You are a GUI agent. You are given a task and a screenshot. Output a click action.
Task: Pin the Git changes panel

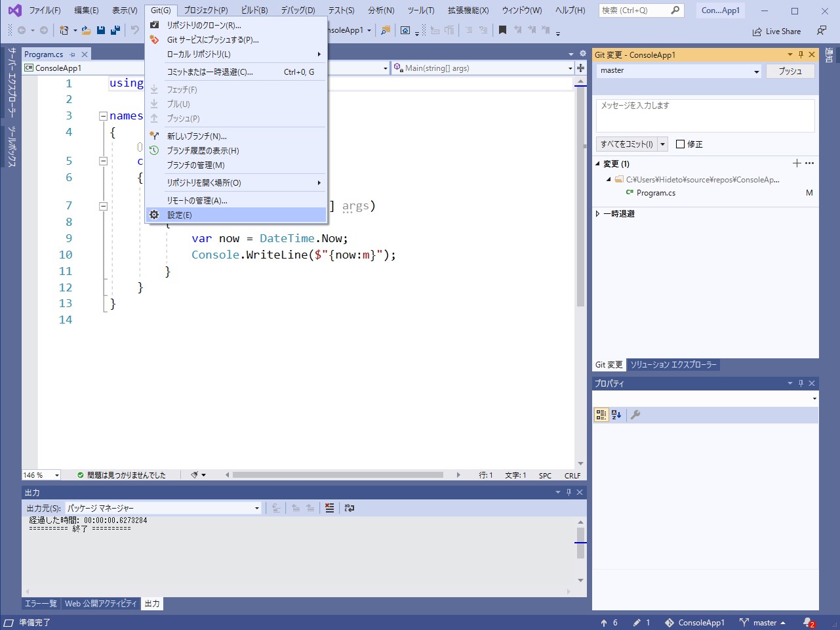[801, 54]
